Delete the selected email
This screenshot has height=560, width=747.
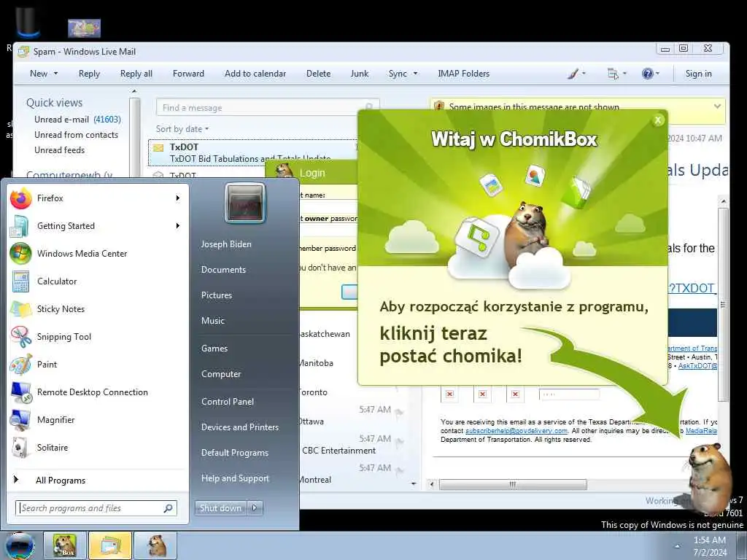pos(318,74)
